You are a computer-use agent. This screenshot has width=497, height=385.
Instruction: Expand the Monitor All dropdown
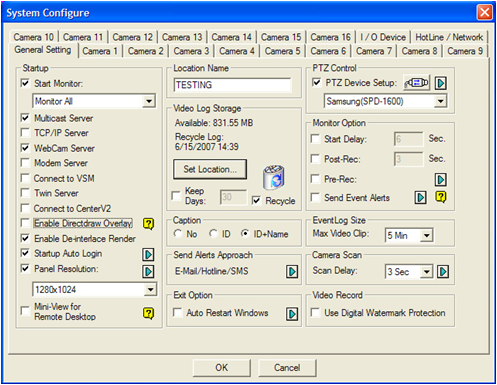(149, 101)
